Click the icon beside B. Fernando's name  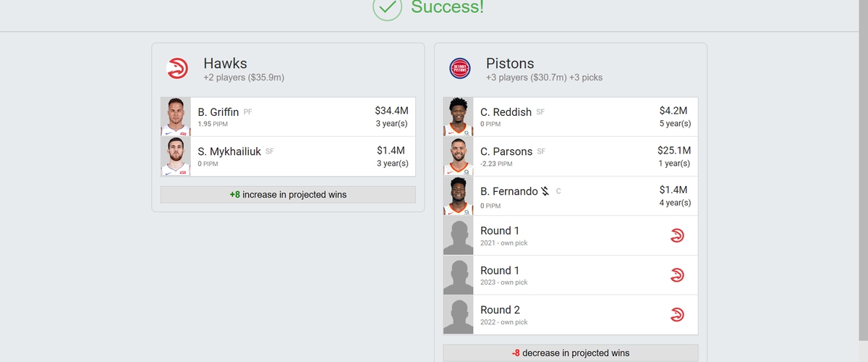pyautogui.click(x=545, y=192)
